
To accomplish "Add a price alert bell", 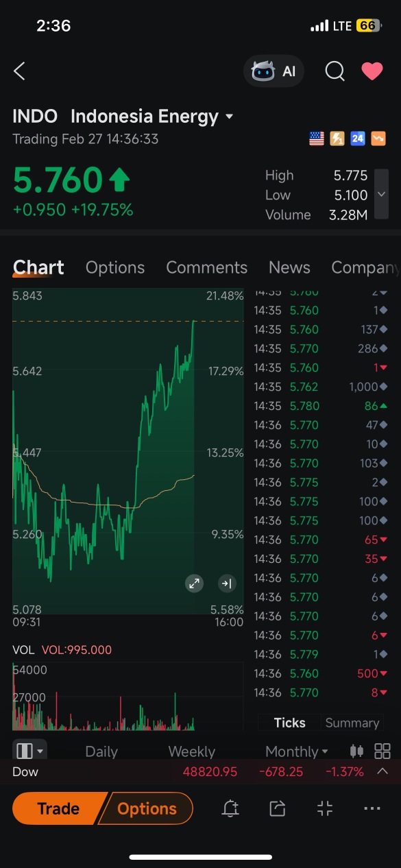I will coord(230,809).
